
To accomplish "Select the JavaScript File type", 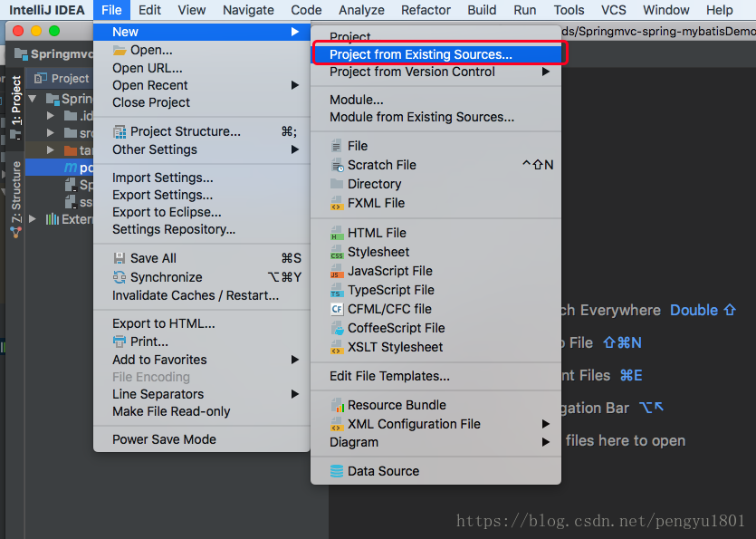I will [x=378, y=271].
